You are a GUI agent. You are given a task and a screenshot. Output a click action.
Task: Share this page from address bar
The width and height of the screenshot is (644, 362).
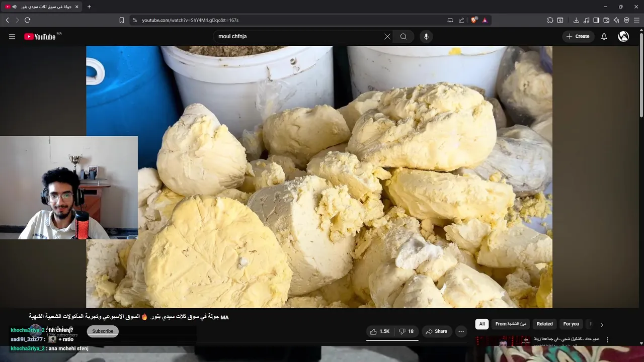[461, 20]
